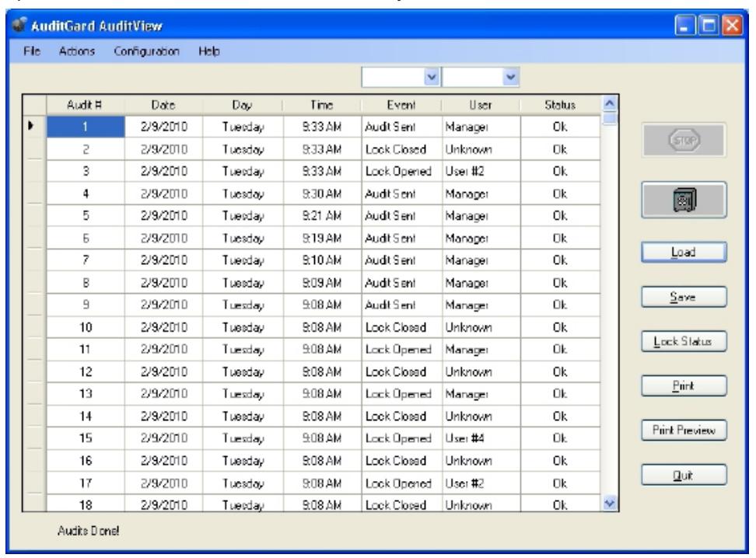Click the scrollbar up arrow
Viewport: 756px width, 558px height.
pos(610,103)
